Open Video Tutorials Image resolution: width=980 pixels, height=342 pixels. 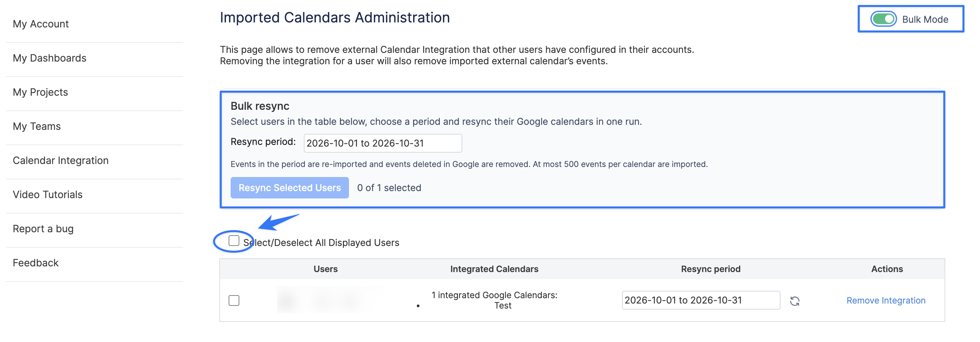pyautogui.click(x=47, y=195)
